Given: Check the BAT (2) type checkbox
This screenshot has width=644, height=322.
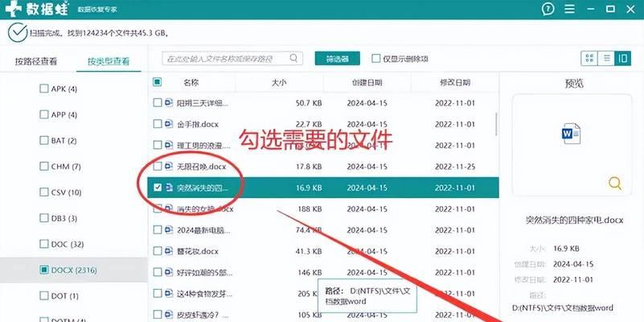Looking at the screenshot, I should (44, 141).
